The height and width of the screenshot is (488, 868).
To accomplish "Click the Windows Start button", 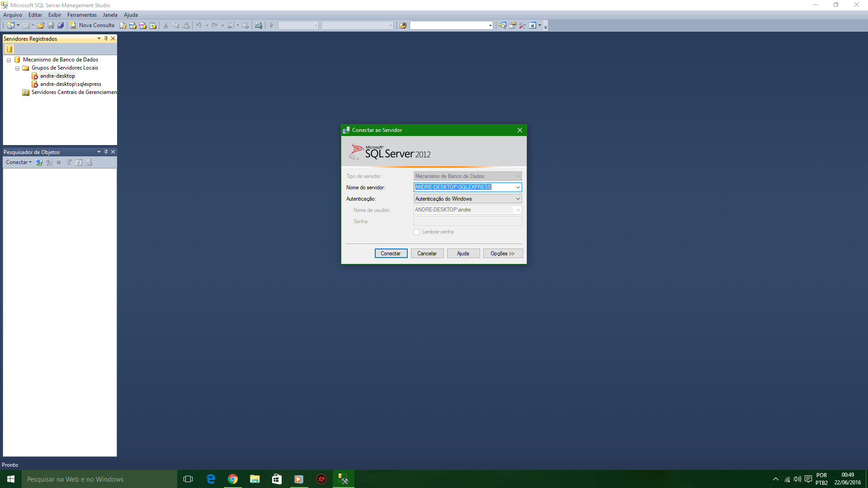I will coord(11,479).
